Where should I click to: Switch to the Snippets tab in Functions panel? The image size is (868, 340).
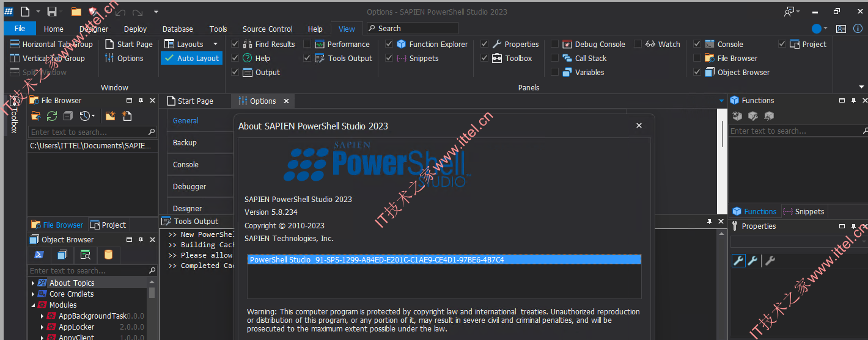803,211
